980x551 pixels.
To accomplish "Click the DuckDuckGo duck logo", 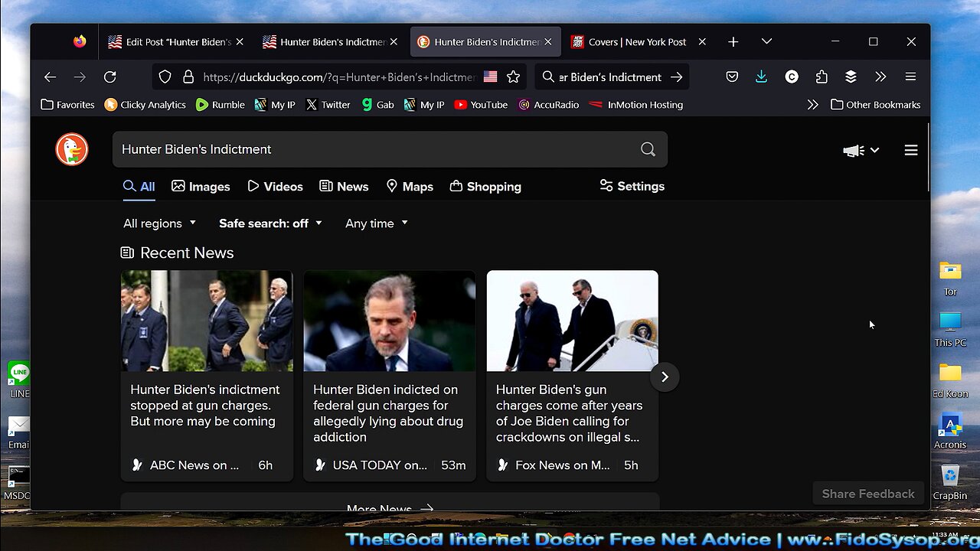I will coord(72,149).
